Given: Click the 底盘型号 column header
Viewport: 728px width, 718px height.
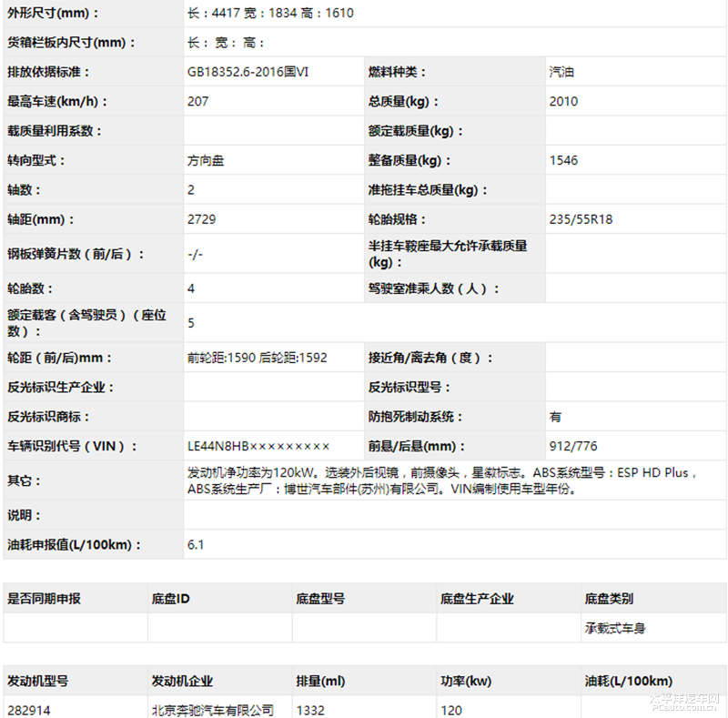Looking at the screenshot, I should [320, 599].
